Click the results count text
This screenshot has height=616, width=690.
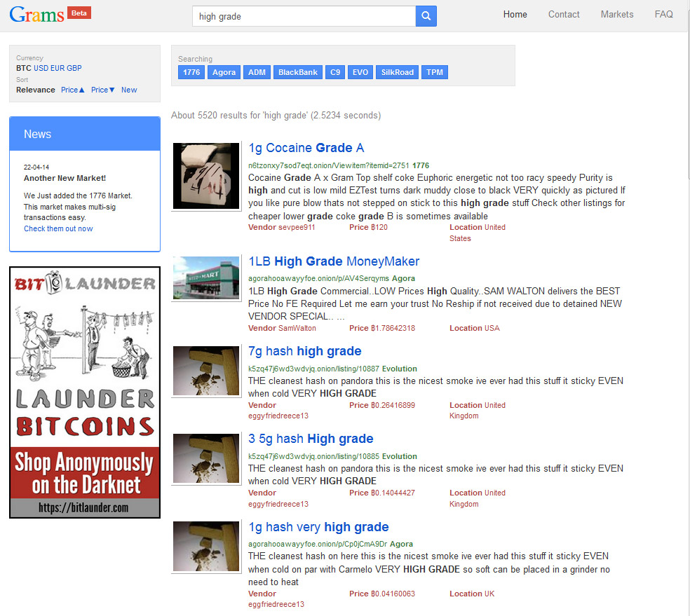point(276,115)
